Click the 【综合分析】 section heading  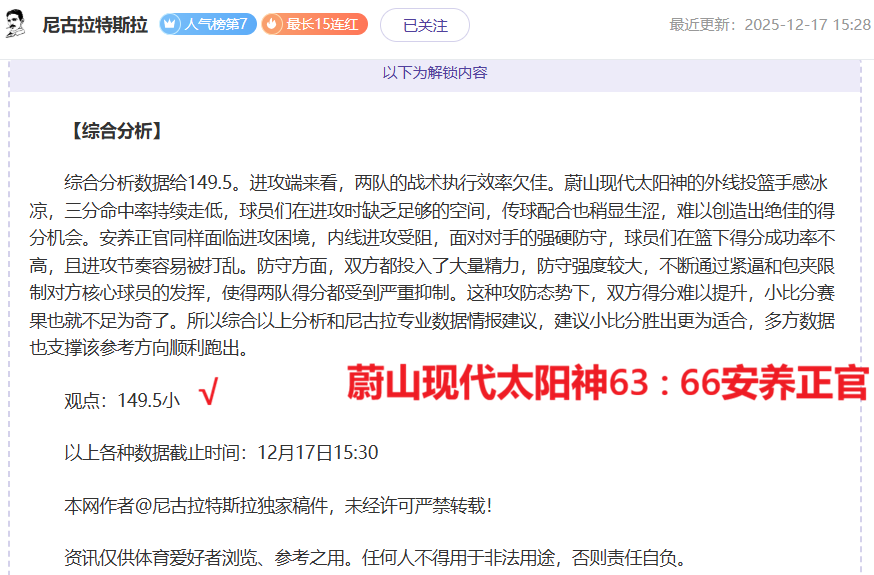click(115, 131)
